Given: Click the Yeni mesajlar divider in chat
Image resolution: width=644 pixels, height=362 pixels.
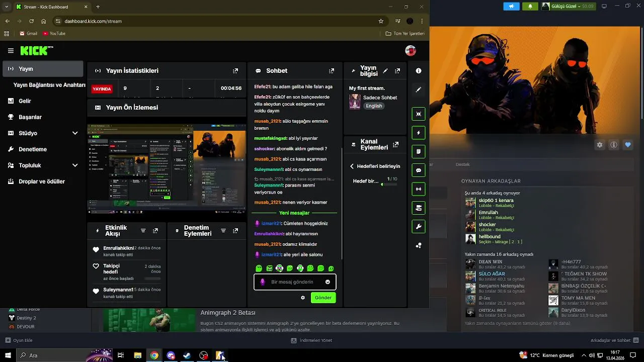Looking at the screenshot, I should point(294,213).
